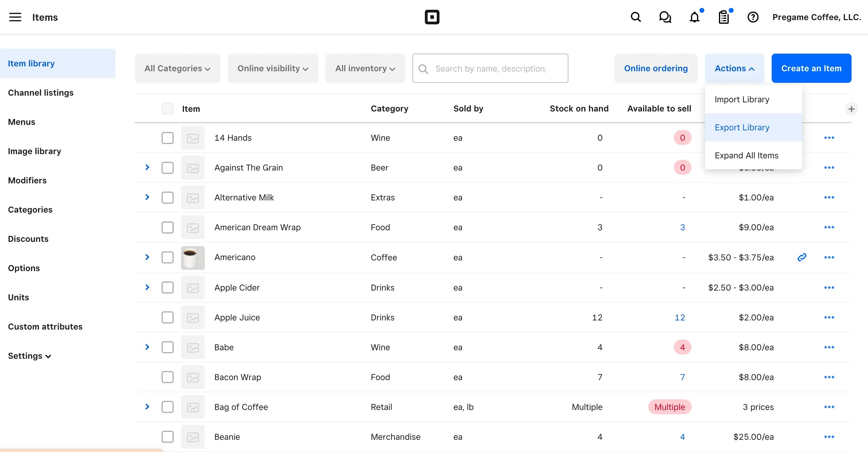Open Discounts in the sidebar
This screenshot has width=868, height=452.
coord(28,239)
